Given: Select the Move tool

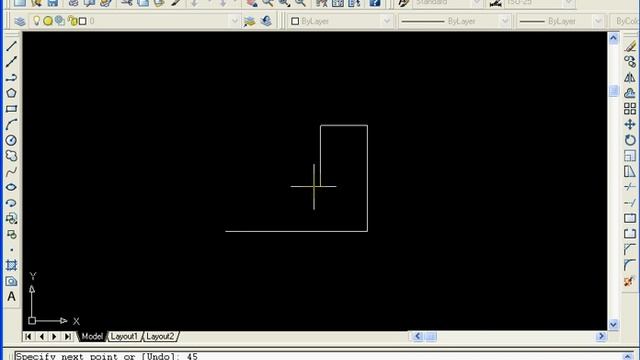Looking at the screenshot, I should coord(630,124).
